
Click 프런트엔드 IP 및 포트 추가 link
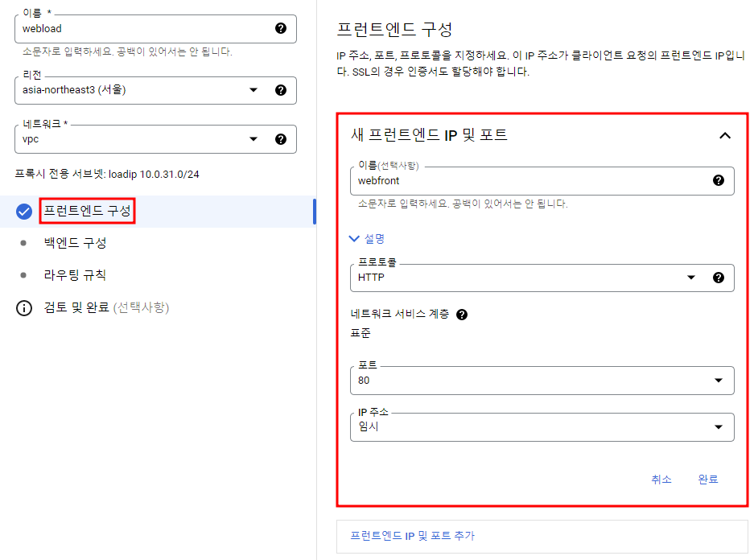(x=412, y=536)
